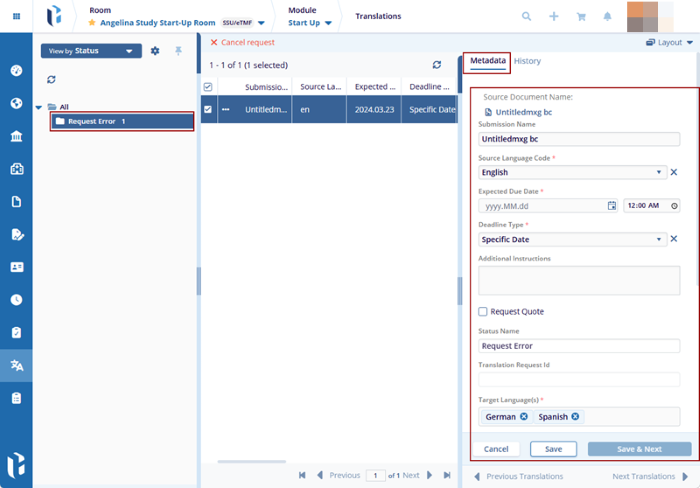Click the search magnifier icon in header

point(527,17)
